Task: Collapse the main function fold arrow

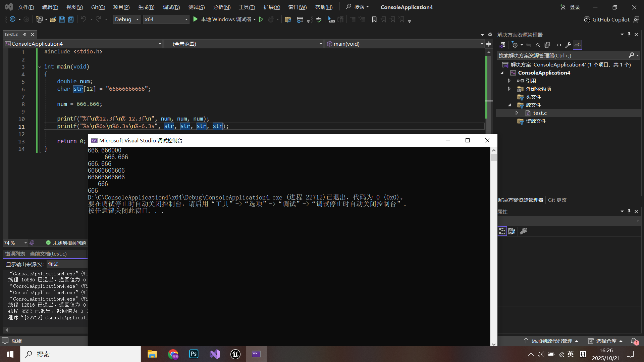Action: click(x=40, y=67)
